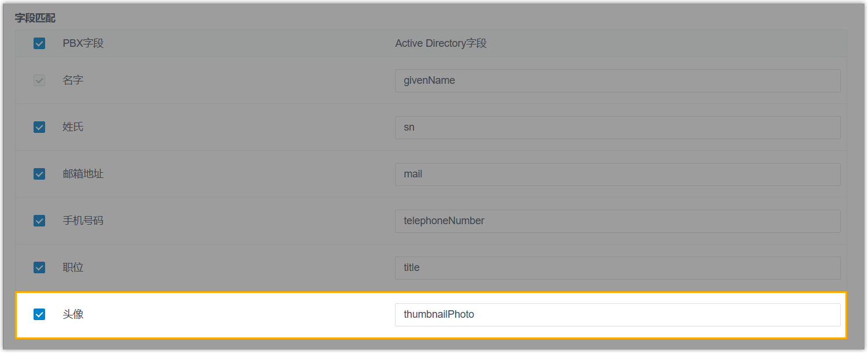Disable the 手机号码 field checkbox
Image resolution: width=868 pixels, height=353 pixels.
(39, 221)
